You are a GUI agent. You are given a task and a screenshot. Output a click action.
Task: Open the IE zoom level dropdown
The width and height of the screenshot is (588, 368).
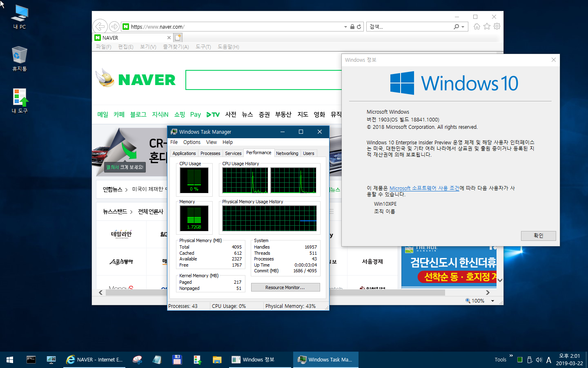[492, 301]
